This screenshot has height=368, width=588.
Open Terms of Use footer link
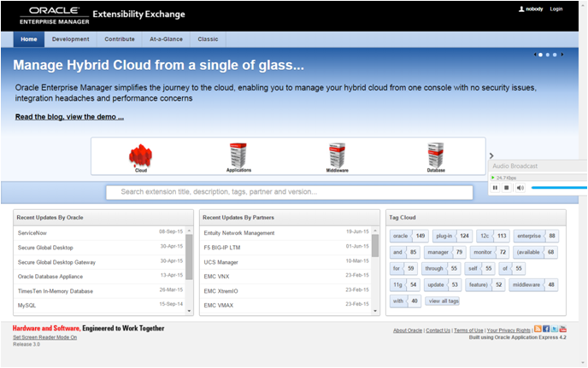coord(468,330)
